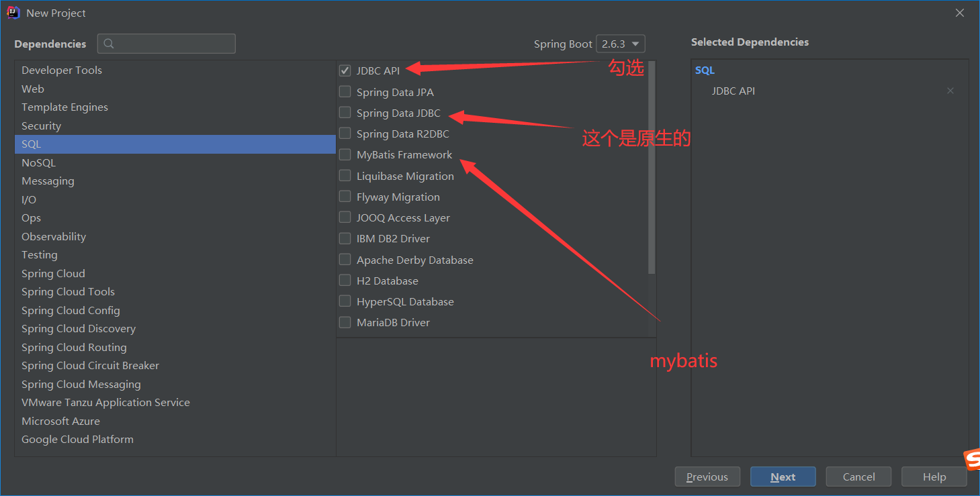Focus the dependencies search field
Screen dimensions: 980x496
pyautogui.click(x=167, y=44)
